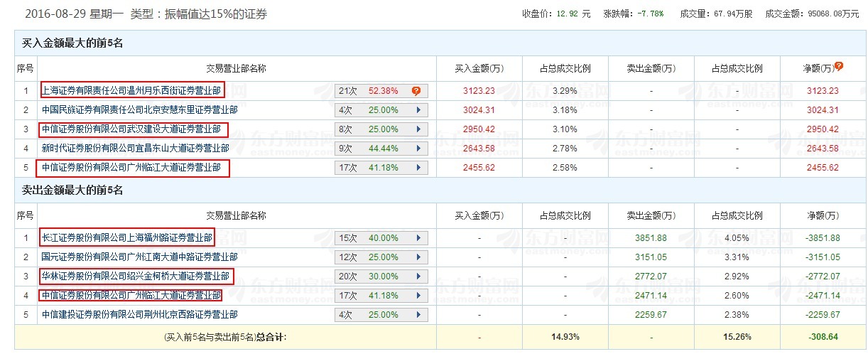Click the arrow icon in 中国民族证券 row

pos(418,110)
